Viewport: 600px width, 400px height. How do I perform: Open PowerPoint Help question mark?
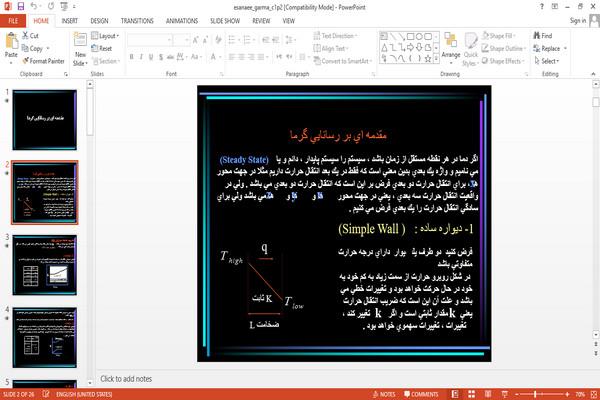click(541, 7)
